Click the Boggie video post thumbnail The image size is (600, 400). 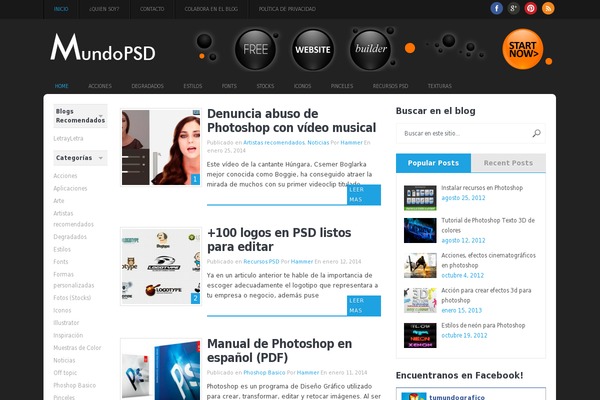(x=161, y=147)
